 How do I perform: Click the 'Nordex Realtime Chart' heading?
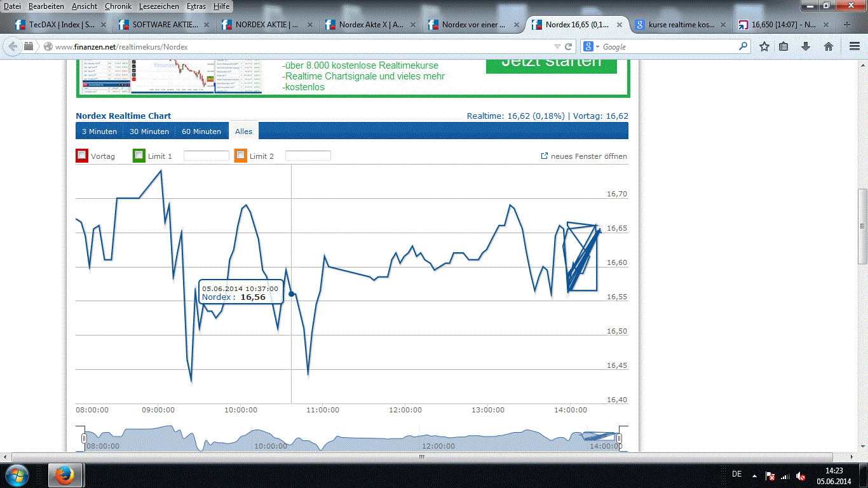click(123, 116)
